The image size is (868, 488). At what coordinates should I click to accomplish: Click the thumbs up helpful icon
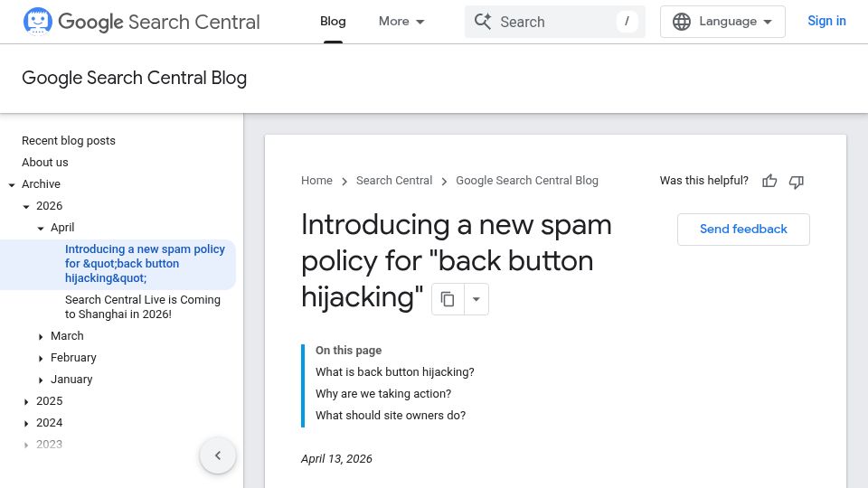769,181
